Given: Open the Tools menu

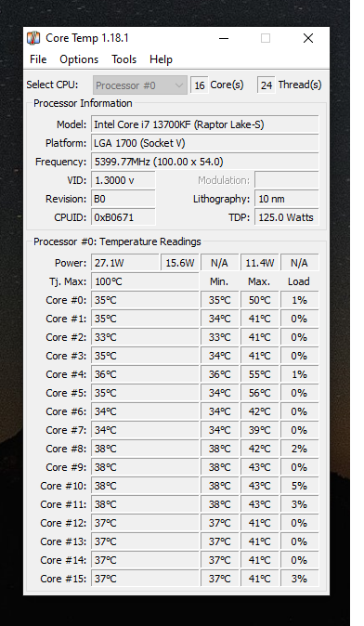Looking at the screenshot, I should tap(124, 59).
